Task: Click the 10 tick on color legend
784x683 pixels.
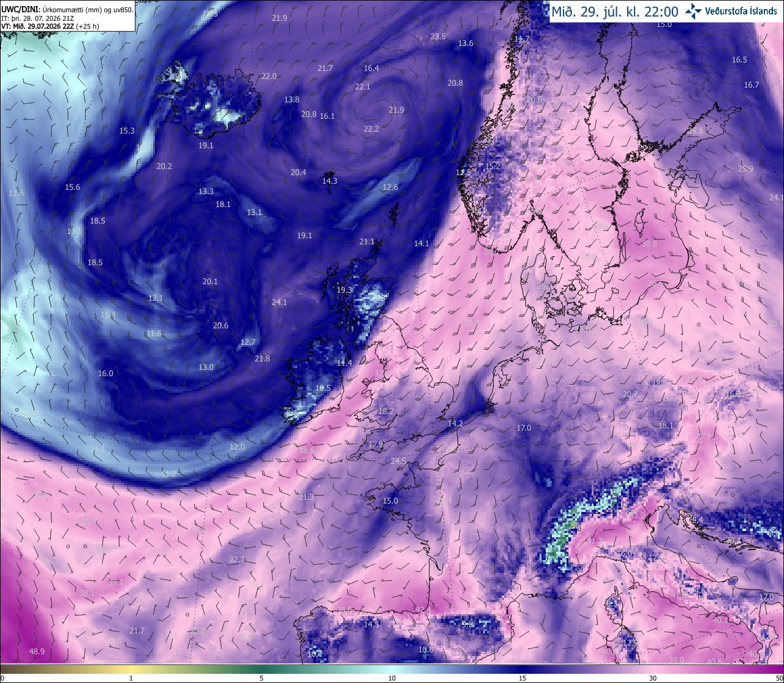Action: coord(392,678)
